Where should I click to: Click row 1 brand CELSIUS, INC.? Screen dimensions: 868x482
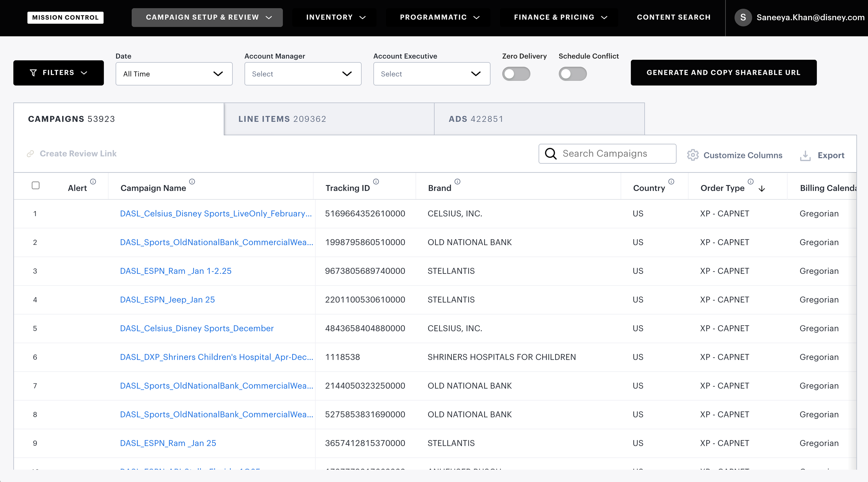pyautogui.click(x=455, y=213)
